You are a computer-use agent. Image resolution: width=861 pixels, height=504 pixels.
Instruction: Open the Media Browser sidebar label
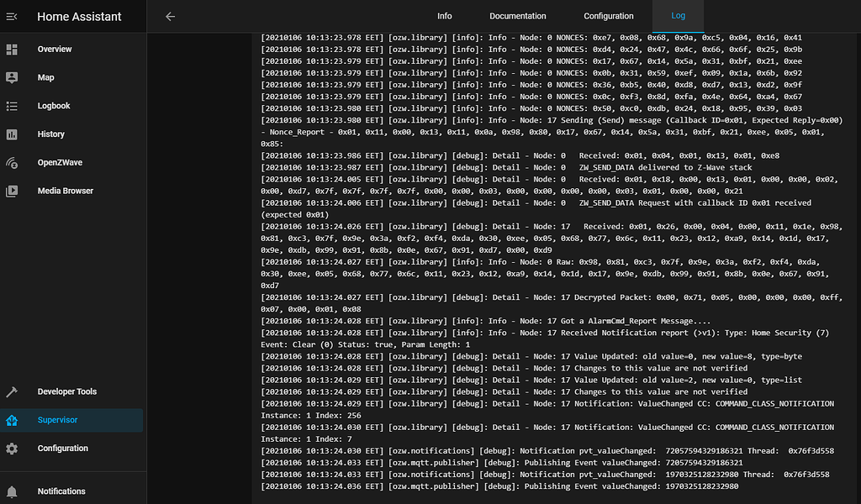(66, 192)
